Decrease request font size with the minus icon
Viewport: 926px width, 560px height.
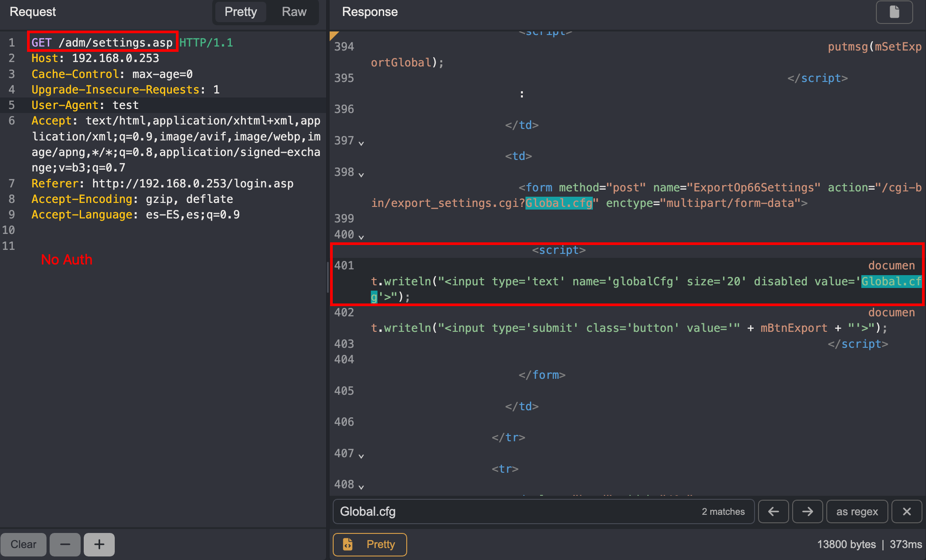[65, 544]
